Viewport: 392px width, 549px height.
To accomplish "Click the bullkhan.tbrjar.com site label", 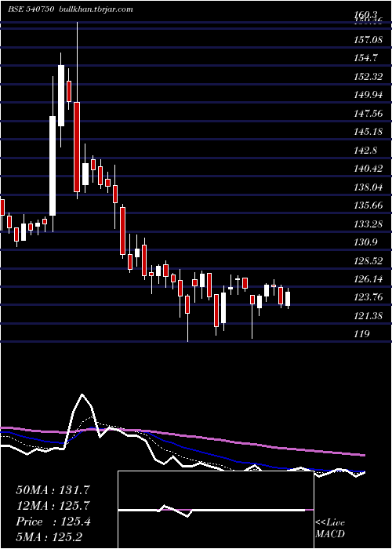I will [x=95, y=9].
